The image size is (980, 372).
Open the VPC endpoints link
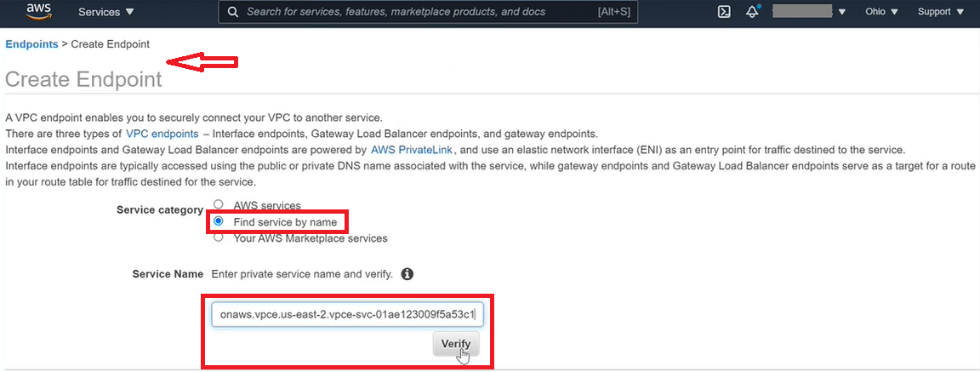tap(162, 134)
